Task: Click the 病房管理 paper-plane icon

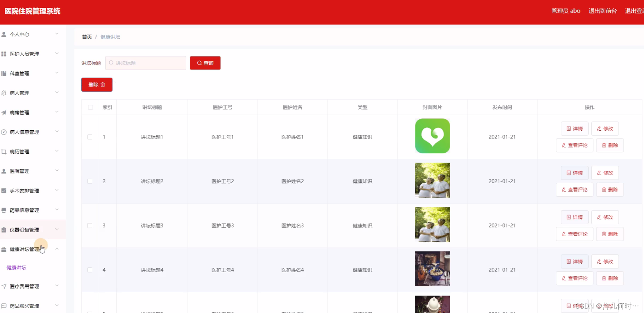Action: coord(4,113)
